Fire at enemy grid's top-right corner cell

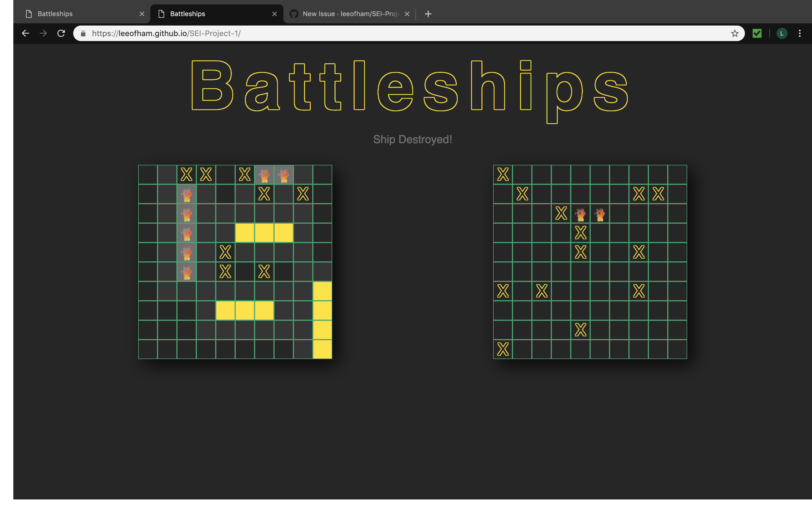677,175
